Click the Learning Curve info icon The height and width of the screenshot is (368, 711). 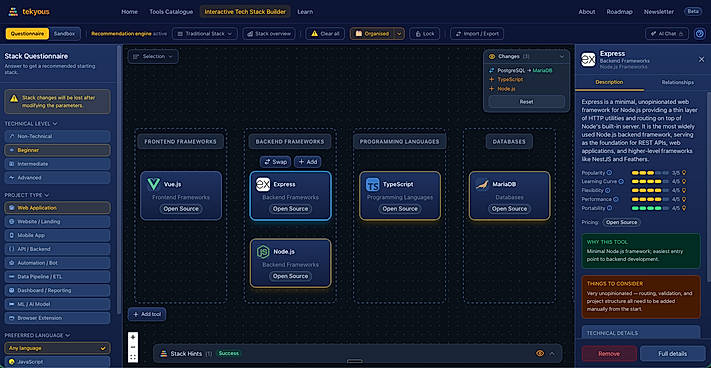621,181
